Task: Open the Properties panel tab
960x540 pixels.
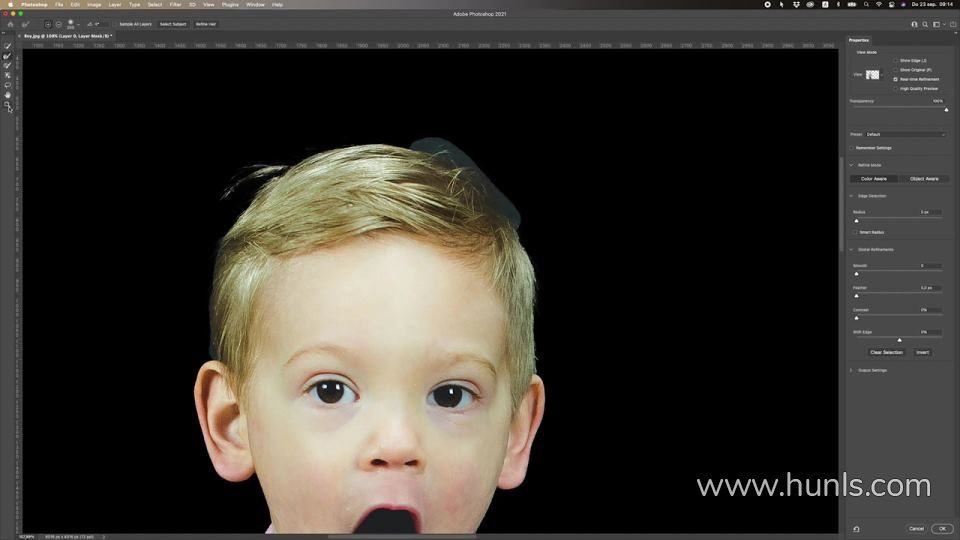Action: pyautogui.click(x=858, y=40)
